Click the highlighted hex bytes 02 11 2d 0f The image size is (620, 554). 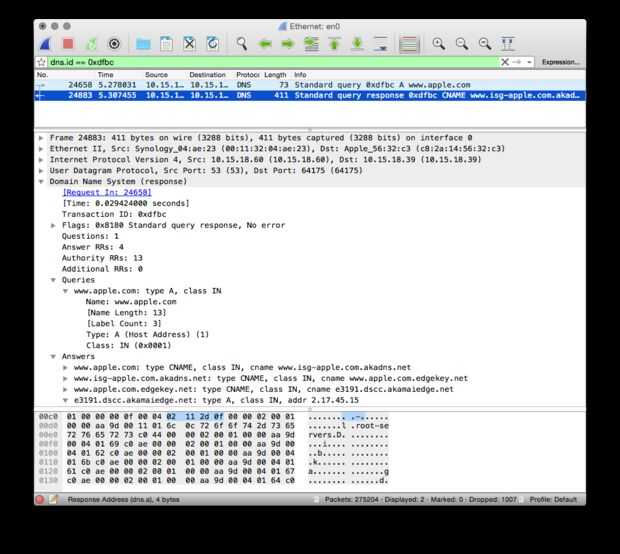[x=195, y=416]
